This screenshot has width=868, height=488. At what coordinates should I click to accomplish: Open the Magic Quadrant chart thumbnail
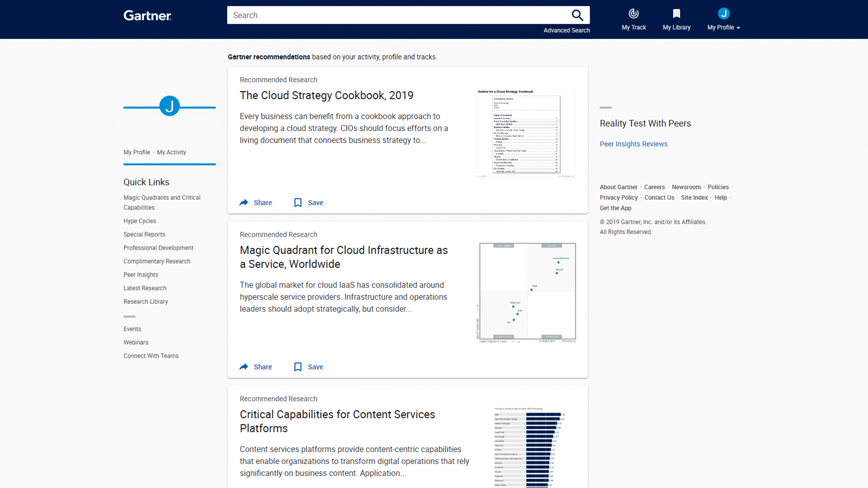(527, 293)
